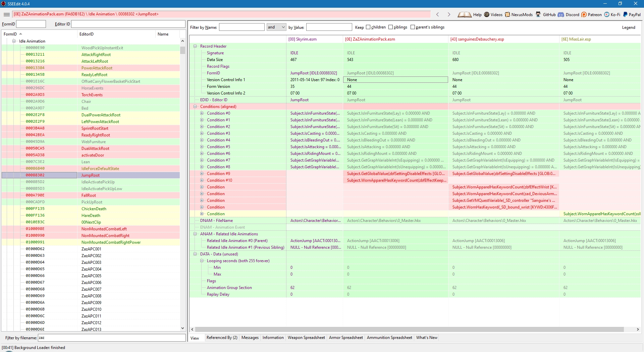The height and width of the screenshot is (352, 644).
Task: Open the Weapon Spreadsheet tab
Action: [306, 338]
